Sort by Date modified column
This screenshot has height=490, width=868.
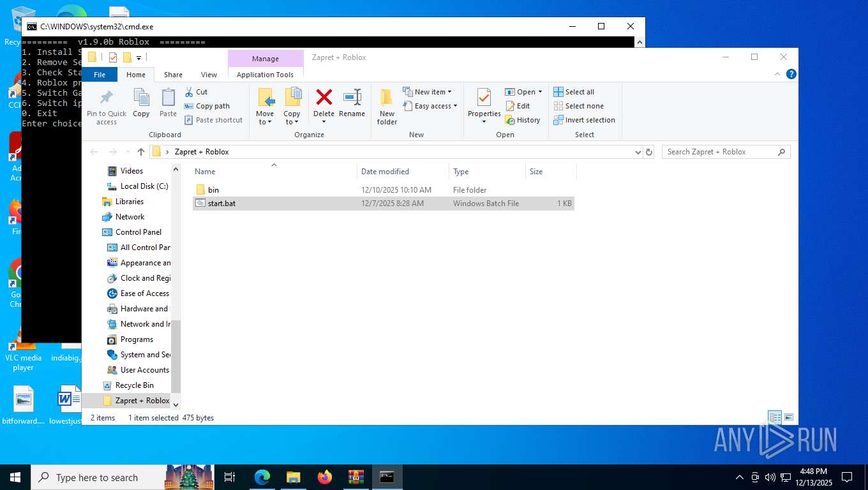tap(403, 171)
